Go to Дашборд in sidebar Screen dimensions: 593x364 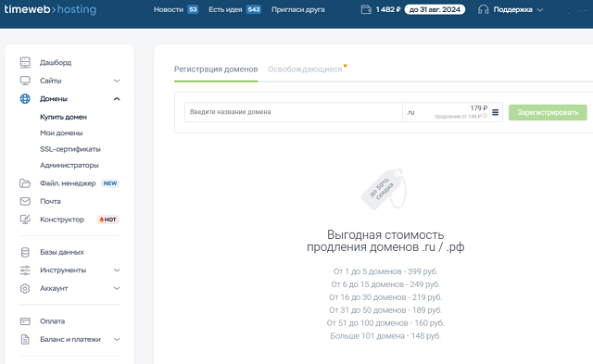click(56, 62)
